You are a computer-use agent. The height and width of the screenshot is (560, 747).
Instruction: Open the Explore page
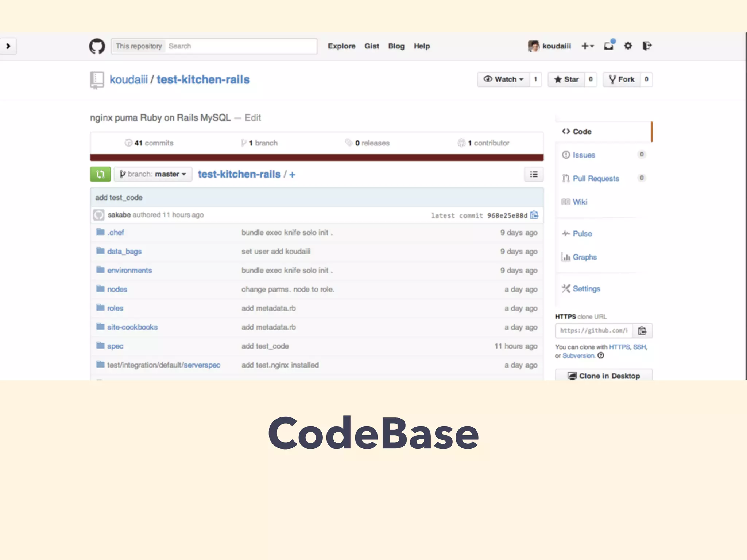(341, 46)
